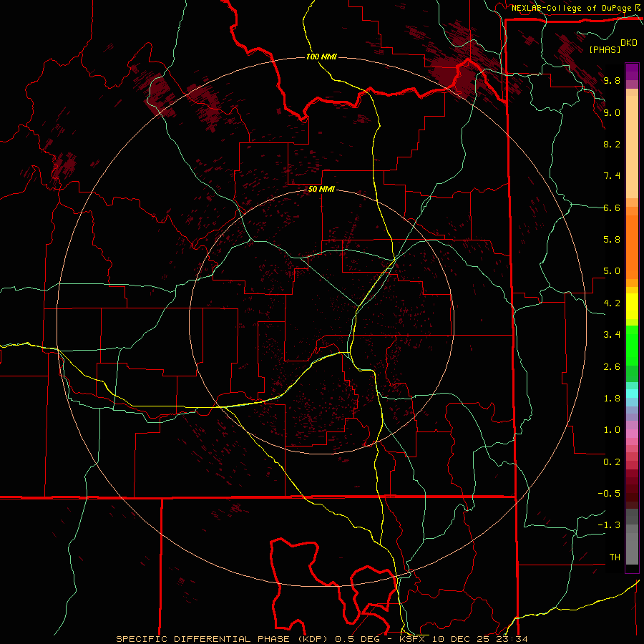This screenshot has width=644, height=644.
Task: Click the 100 NMI range ring label
Action: [x=321, y=57]
